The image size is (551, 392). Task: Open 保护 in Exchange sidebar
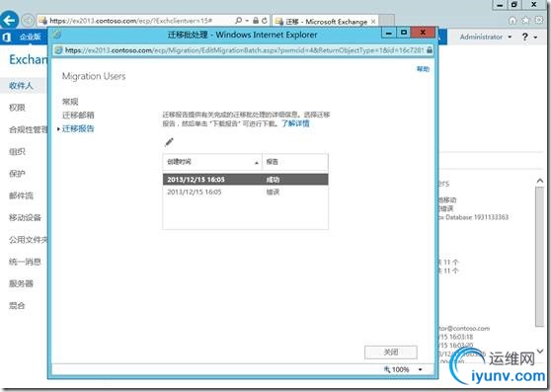click(x=17, y=174)
